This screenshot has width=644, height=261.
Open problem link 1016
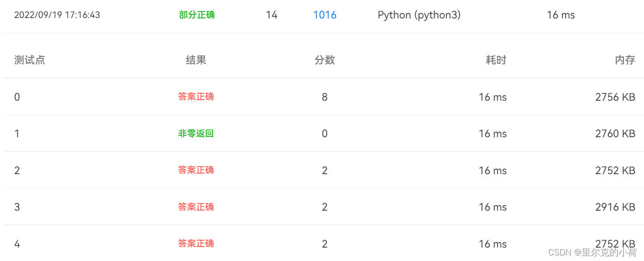pos(325,15)
